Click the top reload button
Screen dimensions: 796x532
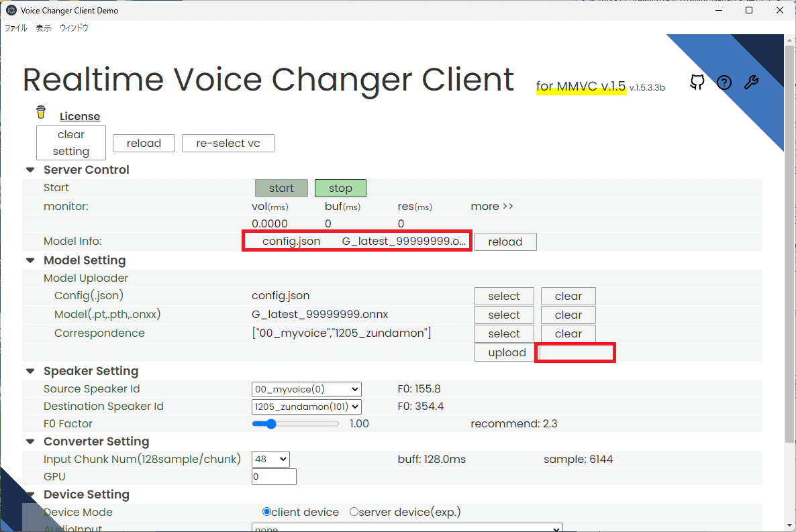(144, 143)
